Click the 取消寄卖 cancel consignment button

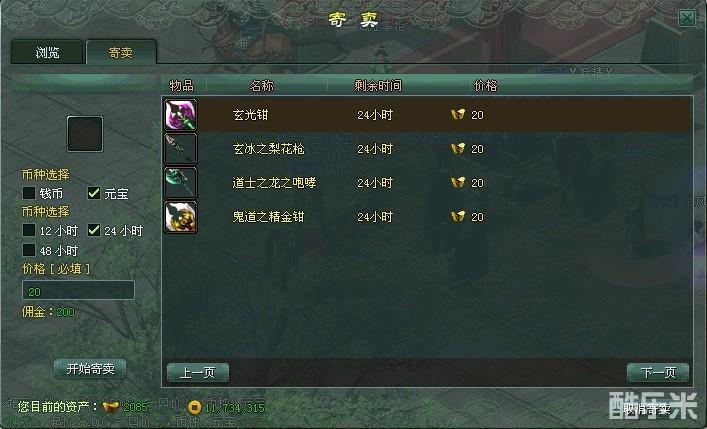tap(647, 409)
